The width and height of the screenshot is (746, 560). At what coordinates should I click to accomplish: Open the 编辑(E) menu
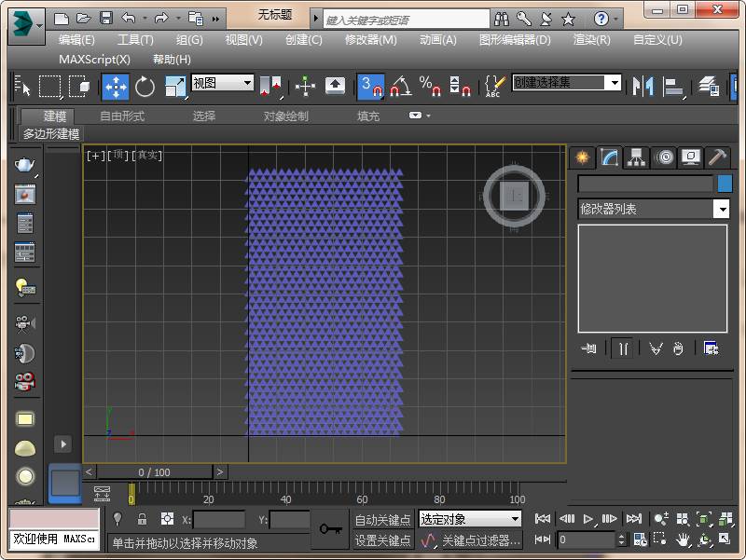(x=76, y=40)
